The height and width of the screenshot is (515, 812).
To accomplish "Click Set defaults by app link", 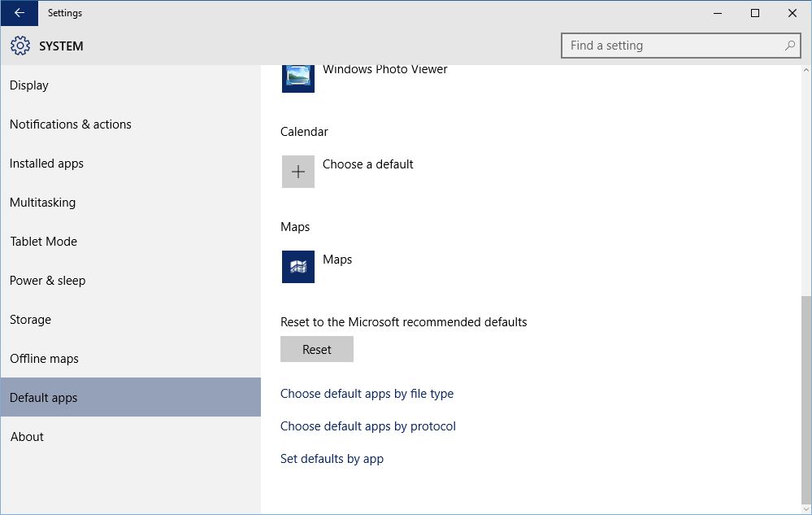I will pyautogui.click(x=332, y=459).
